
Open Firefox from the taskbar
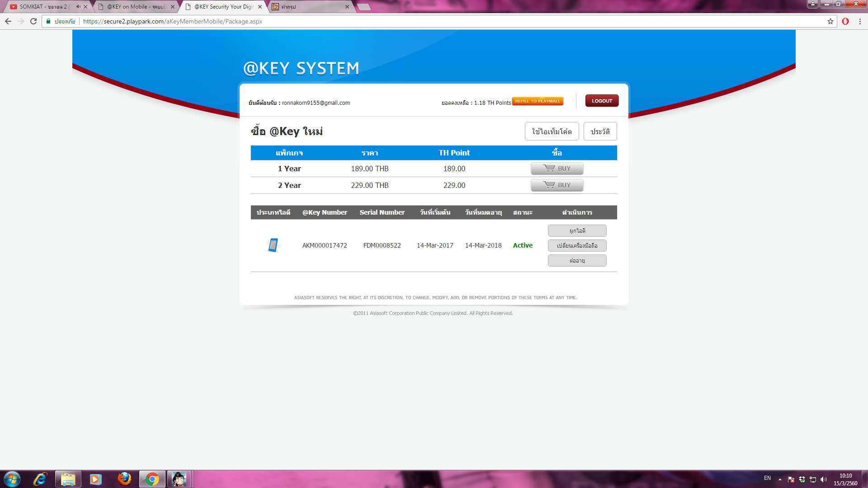click(124, 479)
